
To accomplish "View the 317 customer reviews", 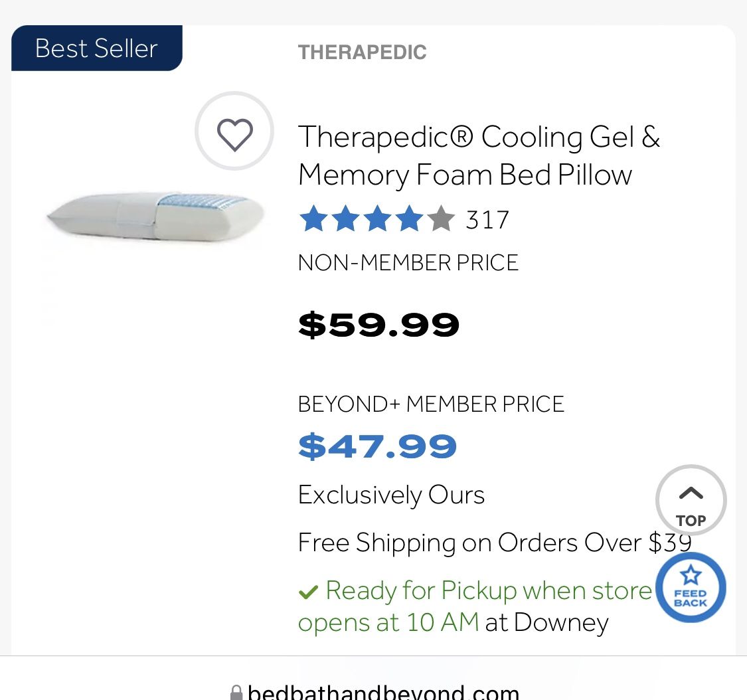I will pos(487,219).
